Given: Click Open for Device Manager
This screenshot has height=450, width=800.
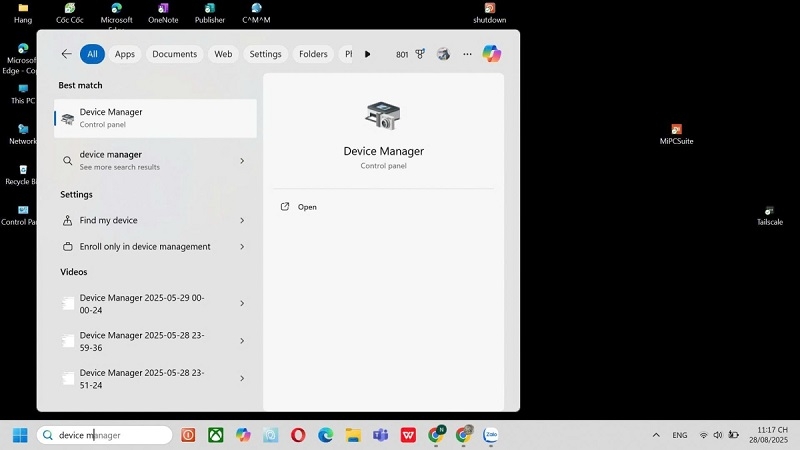Looking at the screenshot, I should tap(306, 207).
